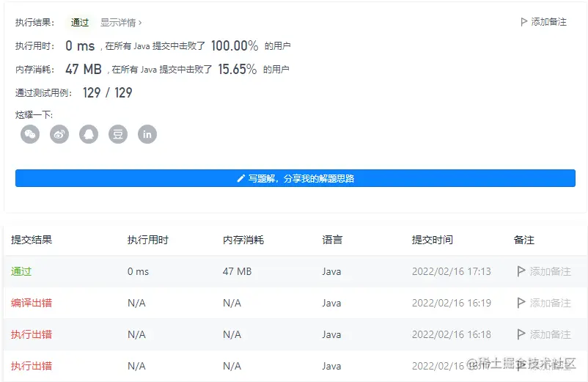This screenshot has width=588, height=382.
Task: Open the 执行出错 submission from 16:18
Action: pos(32,334)
